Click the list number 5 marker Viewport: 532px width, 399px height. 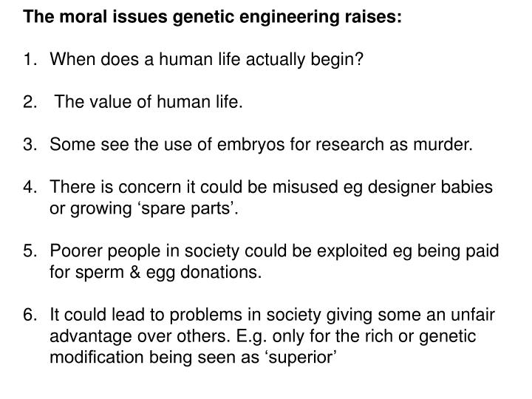point(30,251)
